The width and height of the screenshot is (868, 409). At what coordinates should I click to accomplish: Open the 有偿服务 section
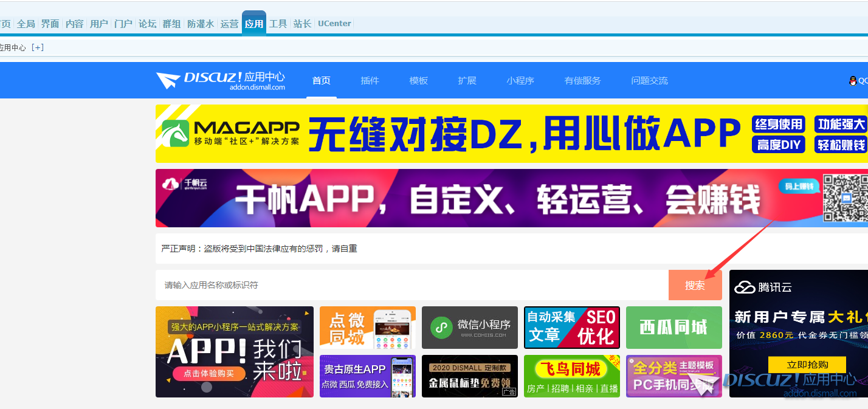pyautogui.click(x=583, y=80)
